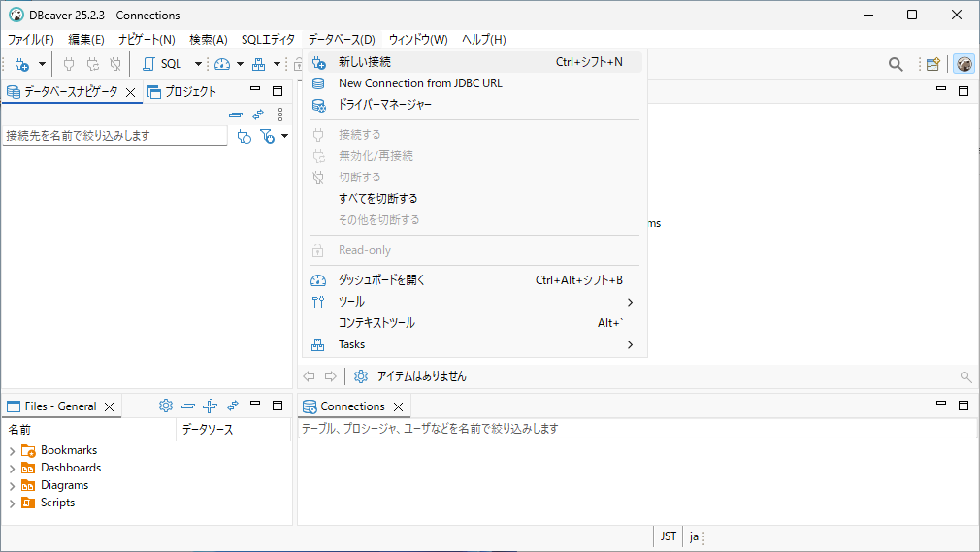Viewport: 980px width, 552px height.
Task: Open the filter funnel dropdown arrow
Action: click(284, 136)
